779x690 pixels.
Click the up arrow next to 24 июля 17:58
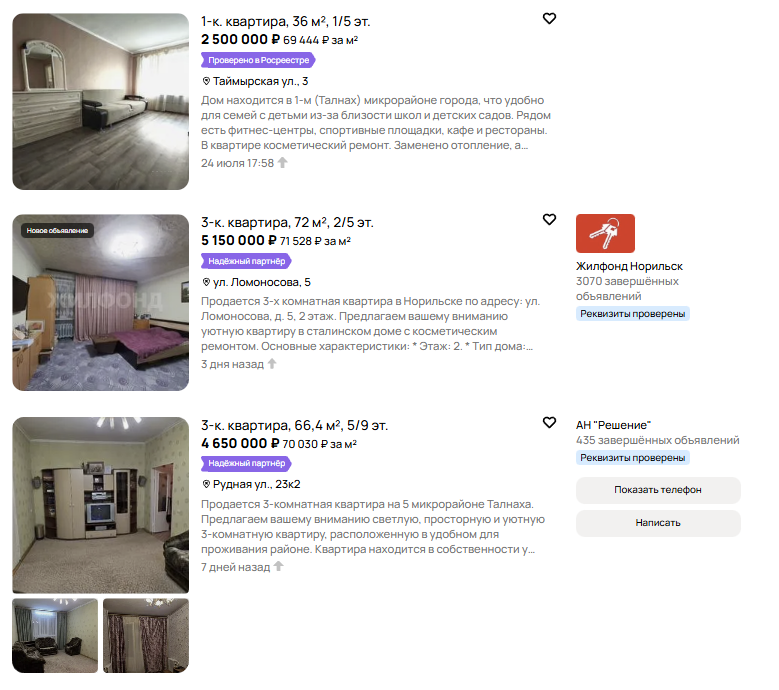[282, 162]
